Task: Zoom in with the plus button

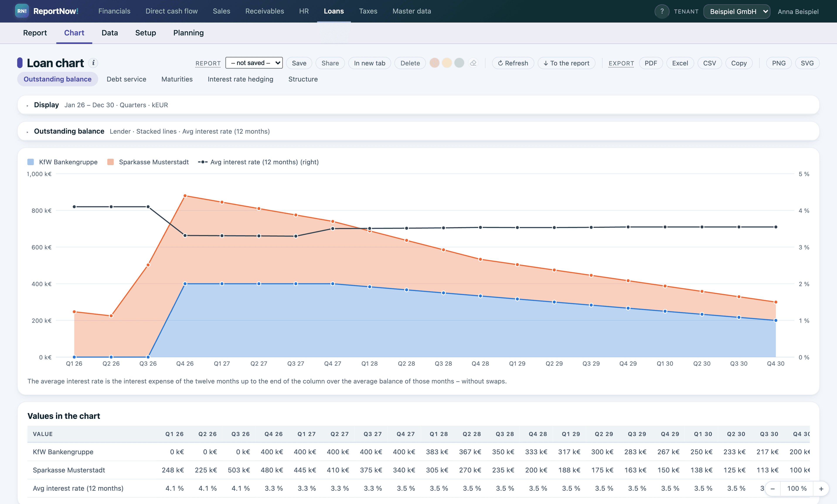Action: click(821, 489)
